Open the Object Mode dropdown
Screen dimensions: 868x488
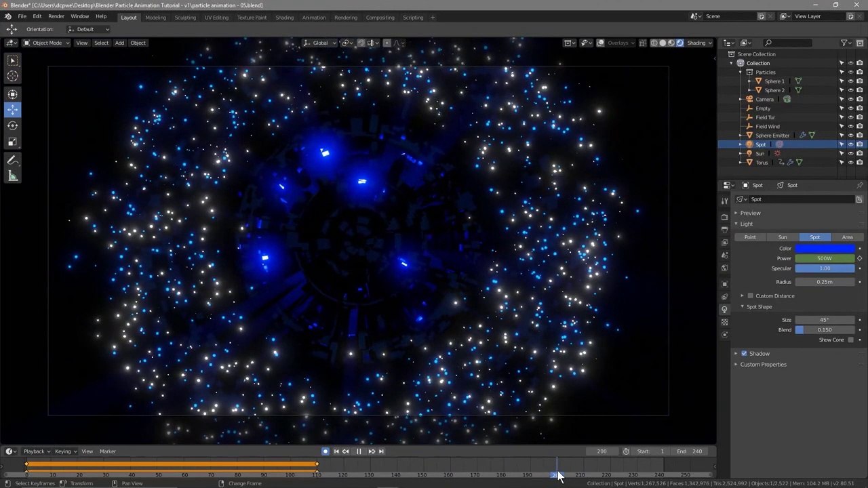tap(46, 43)
